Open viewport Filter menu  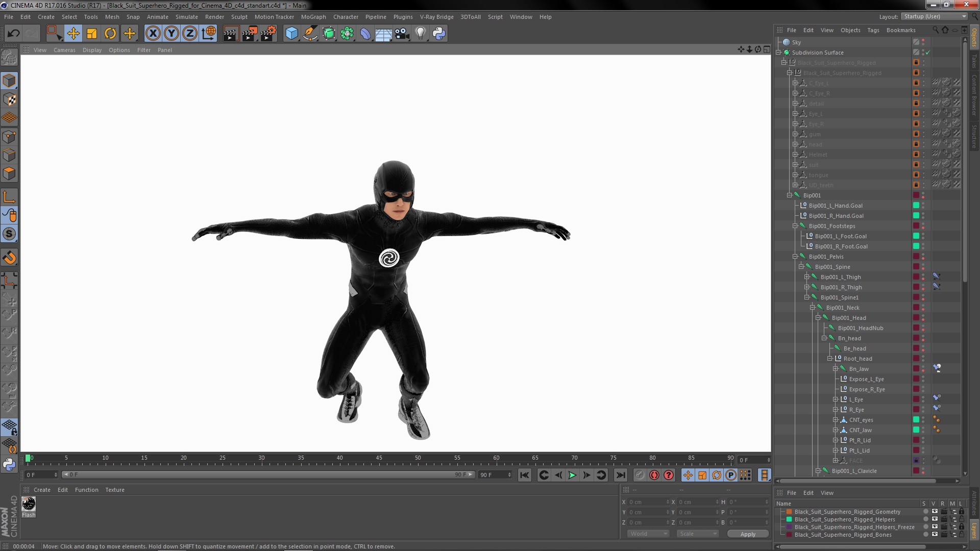(144, 50)
